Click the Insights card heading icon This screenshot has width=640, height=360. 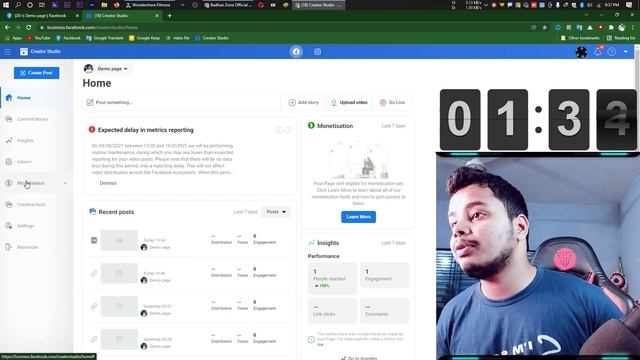point(311,243)
